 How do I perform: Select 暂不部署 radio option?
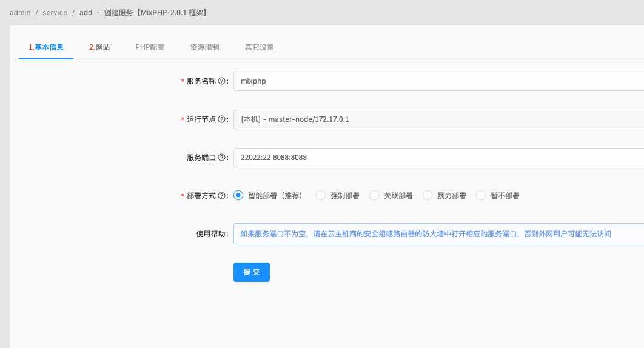[x=481, y=196]
